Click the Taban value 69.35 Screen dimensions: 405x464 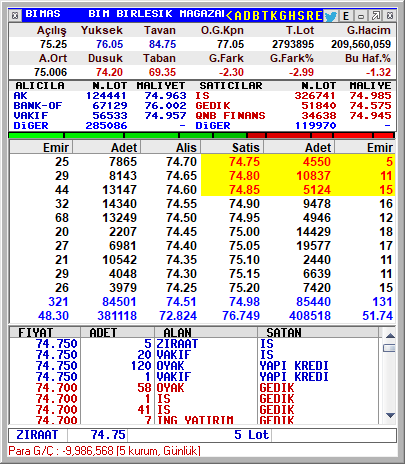[162, 72]
